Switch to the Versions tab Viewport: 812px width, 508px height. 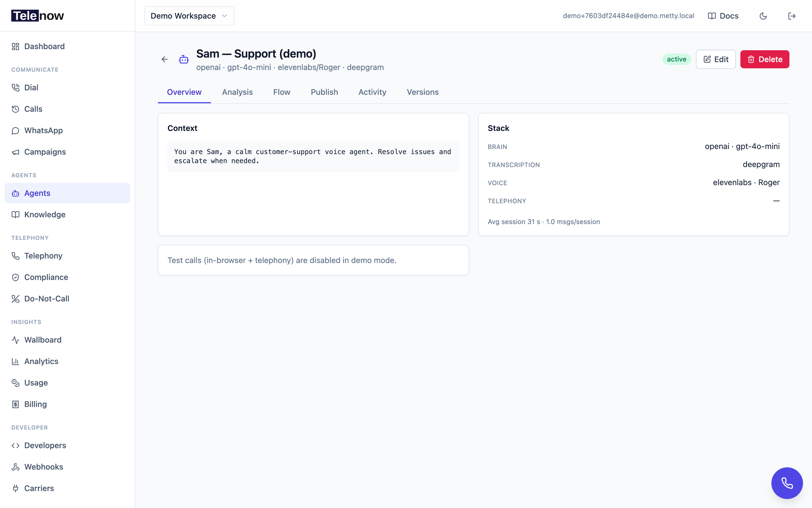coord(422,92)
